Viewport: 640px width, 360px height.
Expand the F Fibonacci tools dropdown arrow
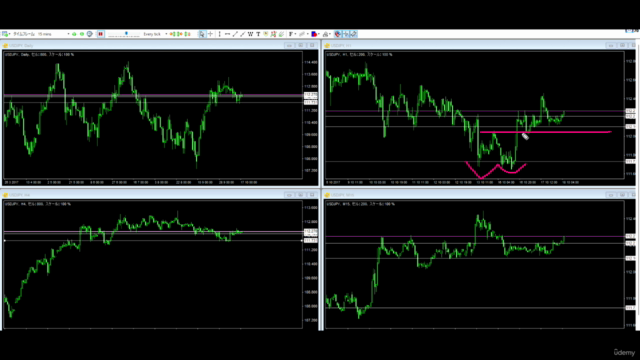point(295,34)
